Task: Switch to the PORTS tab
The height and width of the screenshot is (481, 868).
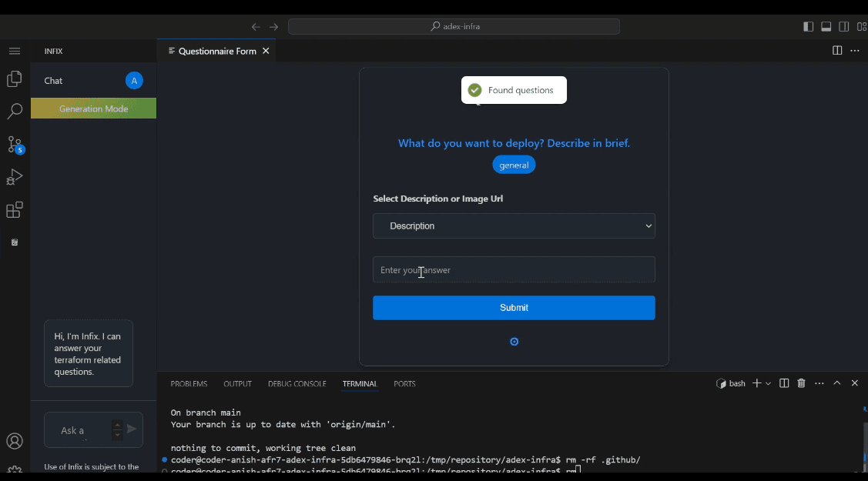Action: pos(404,383)
